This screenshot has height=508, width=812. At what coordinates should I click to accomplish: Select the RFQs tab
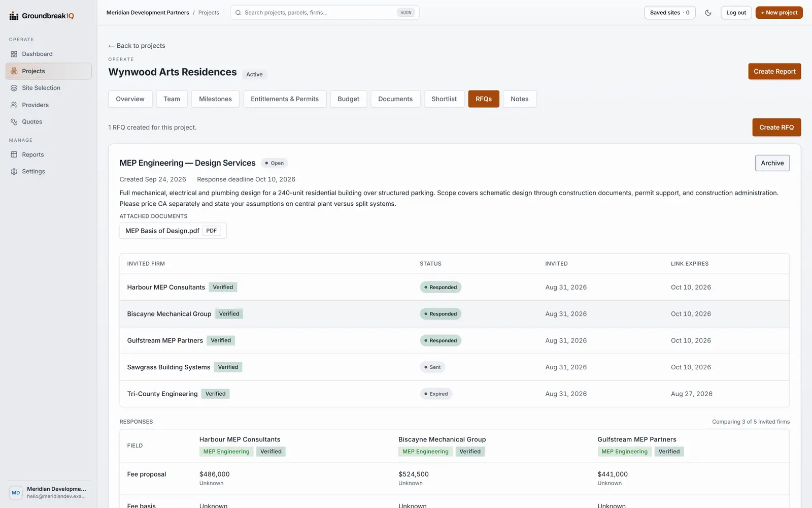(484, 99)
